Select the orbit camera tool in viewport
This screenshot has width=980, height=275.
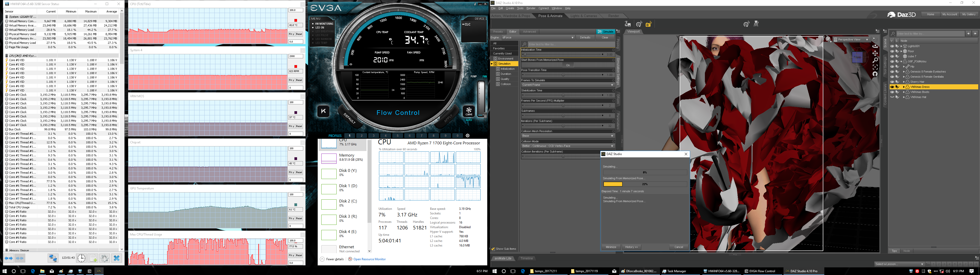[875, 46]
